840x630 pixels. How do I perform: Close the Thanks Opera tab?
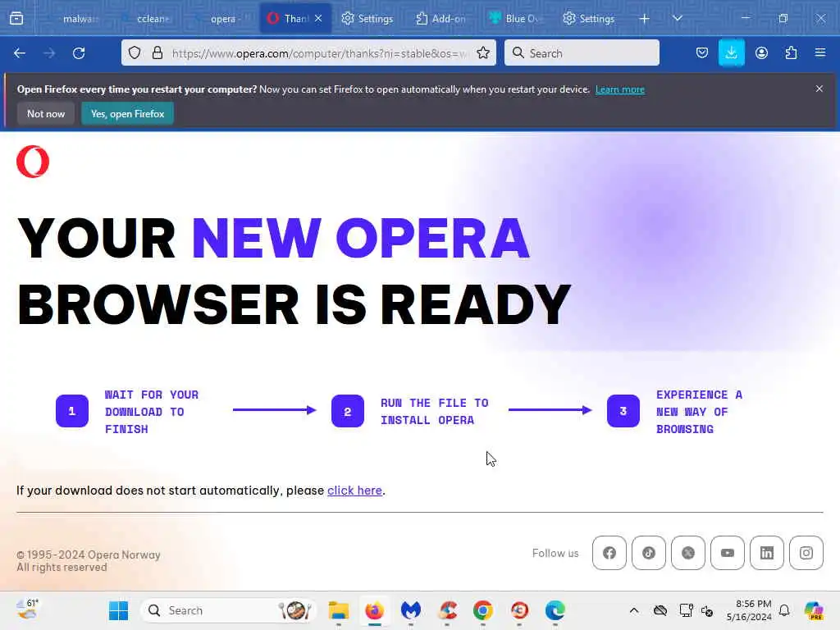tap(318, 19)
